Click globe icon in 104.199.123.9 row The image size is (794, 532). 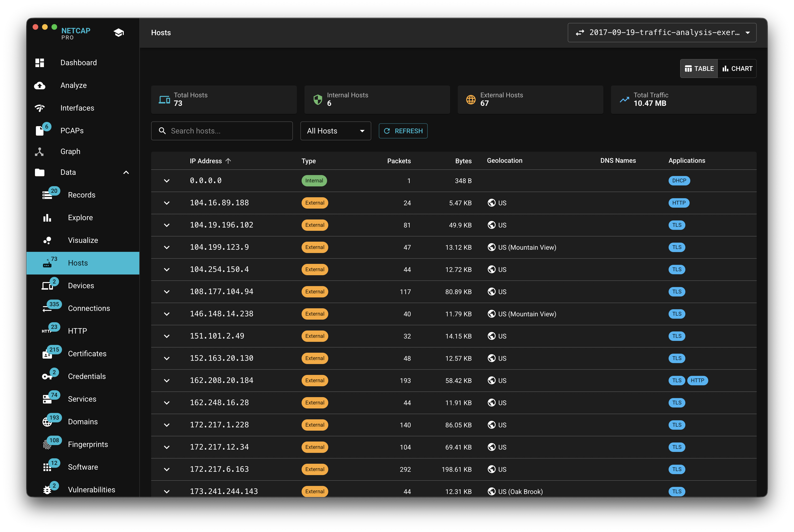click(x=491, y=247)
